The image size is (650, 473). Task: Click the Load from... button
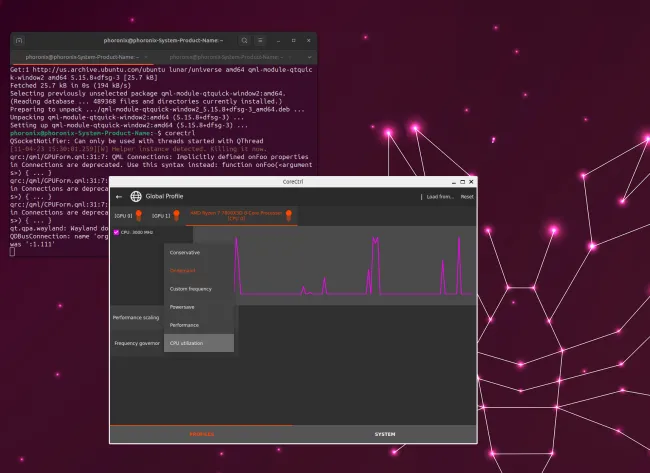[440, 196]
